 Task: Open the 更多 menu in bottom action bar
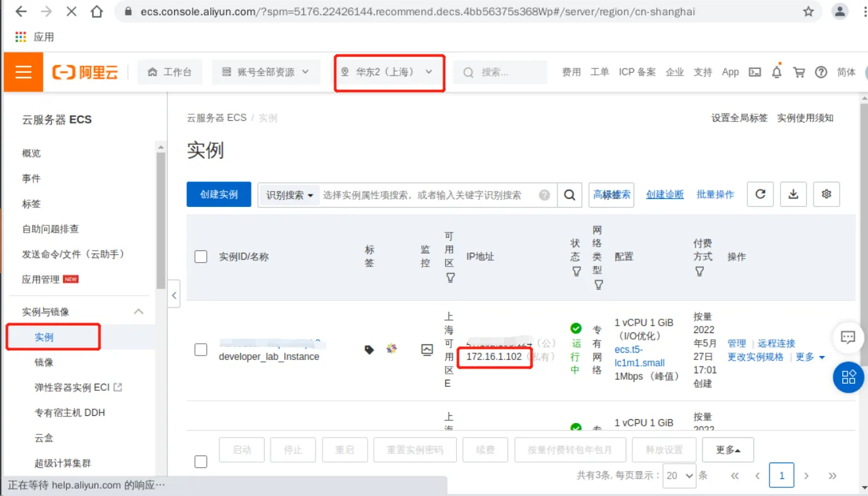pyautogui.click(x=728, y=450)
